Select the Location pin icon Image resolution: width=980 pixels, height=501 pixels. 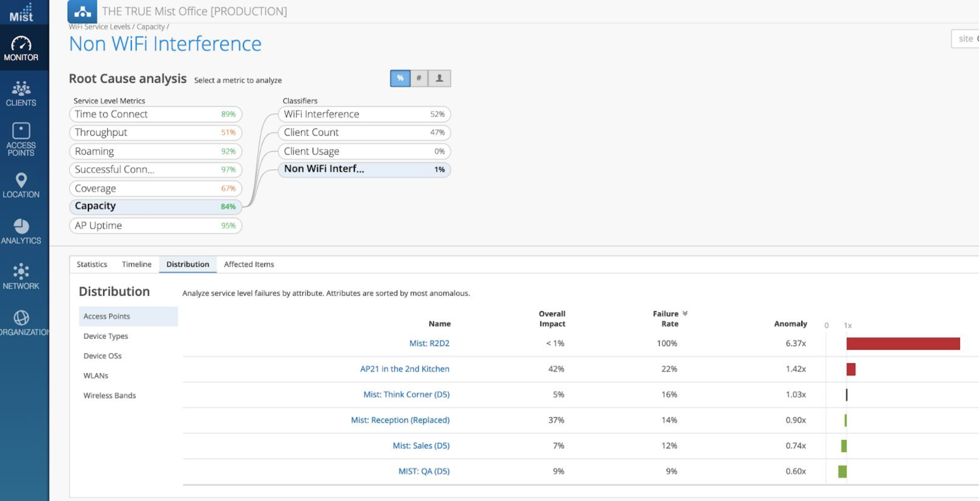(21, 180)
